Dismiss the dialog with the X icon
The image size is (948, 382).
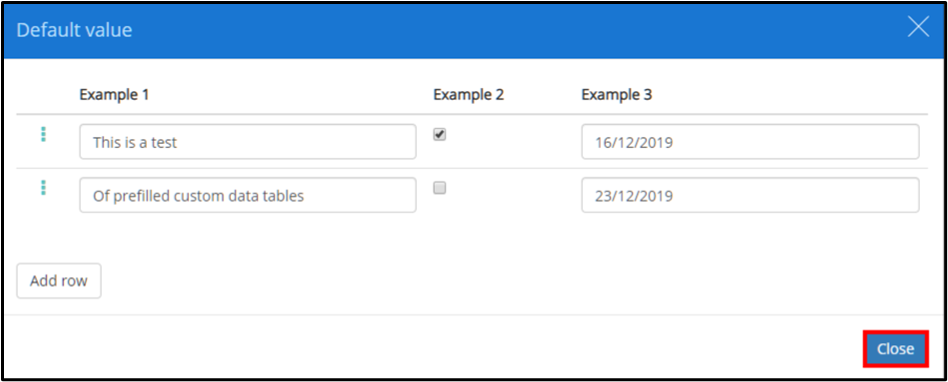[918, 28]
